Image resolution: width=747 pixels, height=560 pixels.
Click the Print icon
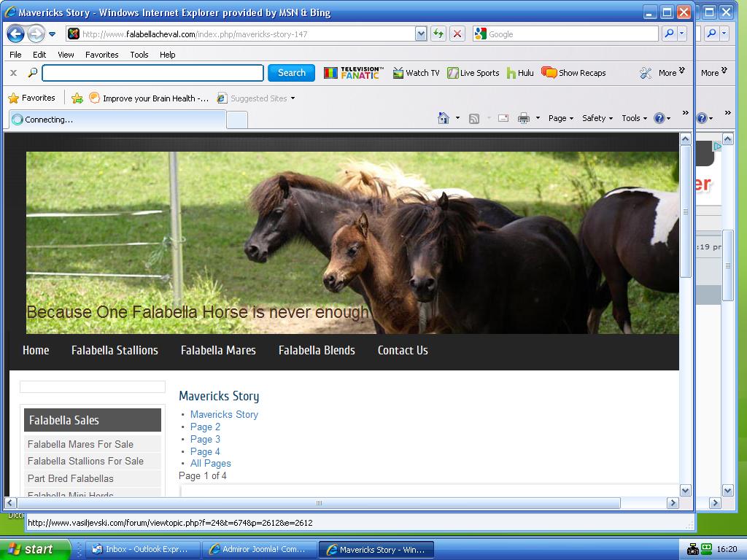click(524, 118)
